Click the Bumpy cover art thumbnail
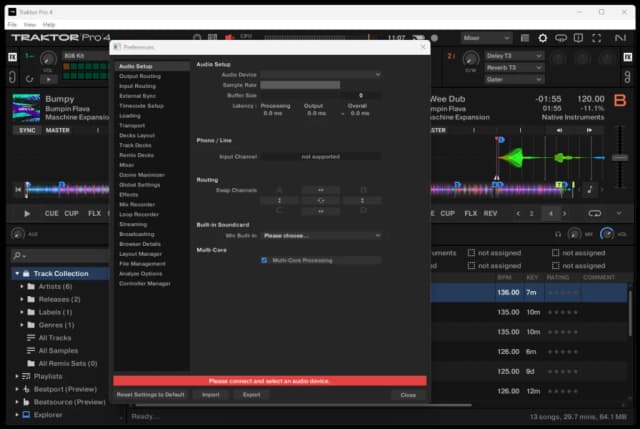The image size is (640, 429). pyautogui.click(x=27, y=108)
